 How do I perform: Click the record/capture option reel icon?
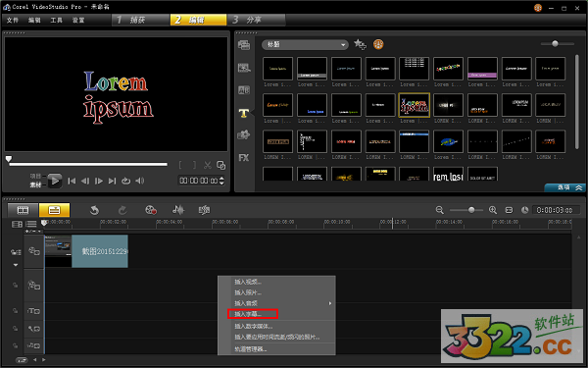pos(151,210)
